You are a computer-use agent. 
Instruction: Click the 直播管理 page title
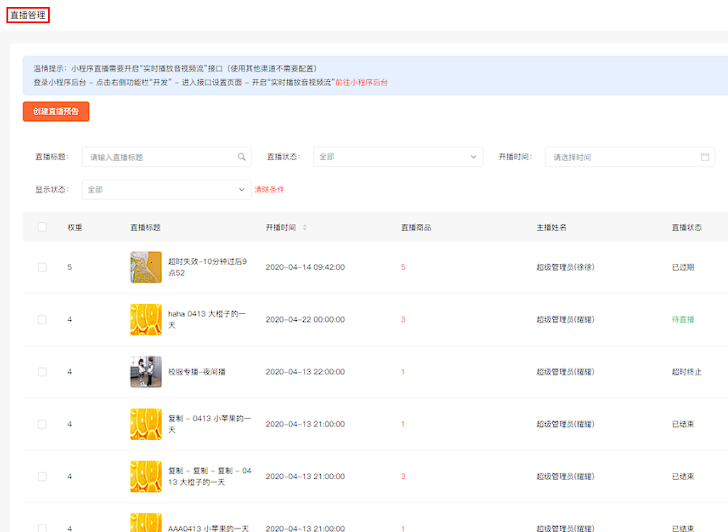(28, 15)
